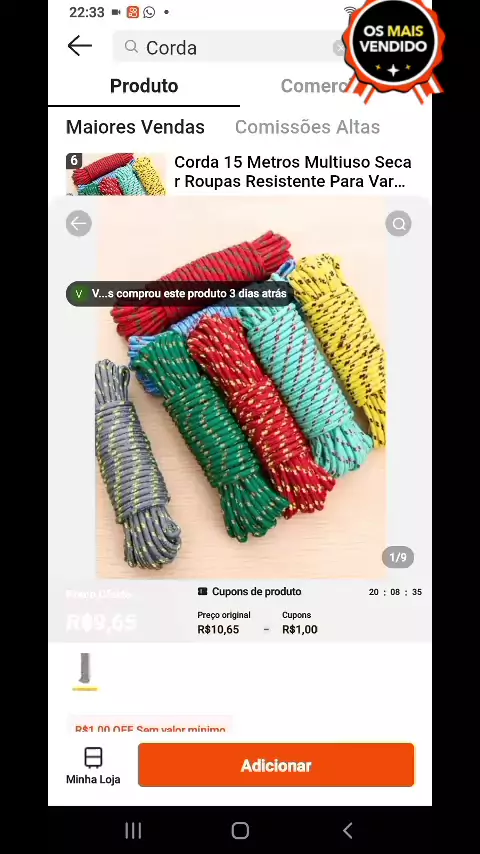
Task: Open the Corda 15 Metros product title
Action: click(x=293, y=172)
